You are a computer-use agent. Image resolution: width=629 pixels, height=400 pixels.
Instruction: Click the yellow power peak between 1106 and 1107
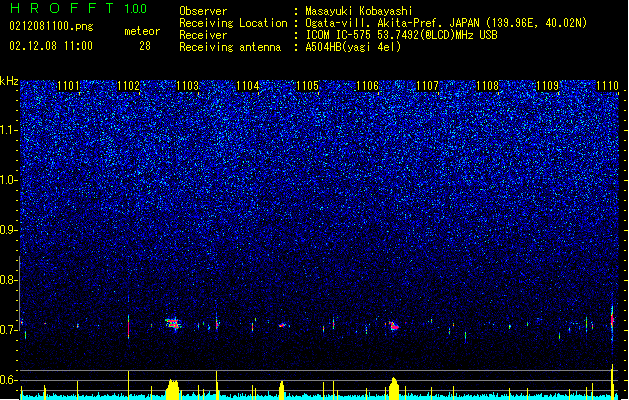pos(394,388)
